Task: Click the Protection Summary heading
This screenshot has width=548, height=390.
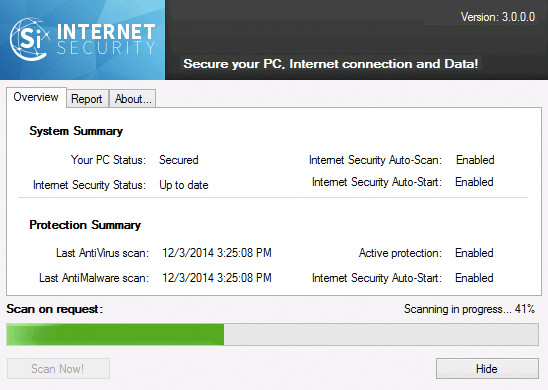Action: click(85, 225)
